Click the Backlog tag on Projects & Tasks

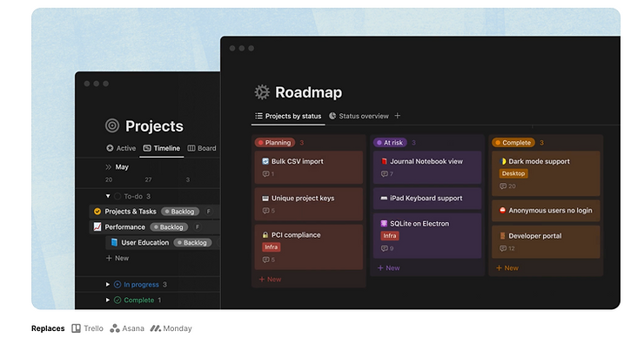(180, 212)
